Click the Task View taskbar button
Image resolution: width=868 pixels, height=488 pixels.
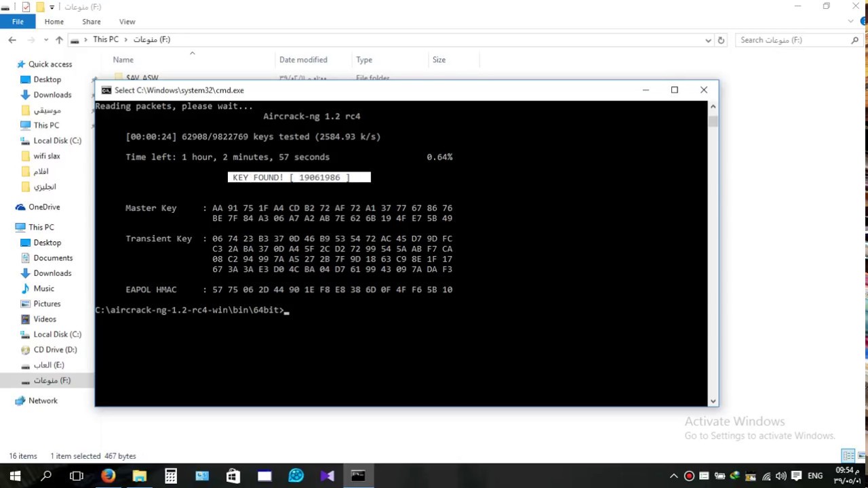click(x=77, y=476)
